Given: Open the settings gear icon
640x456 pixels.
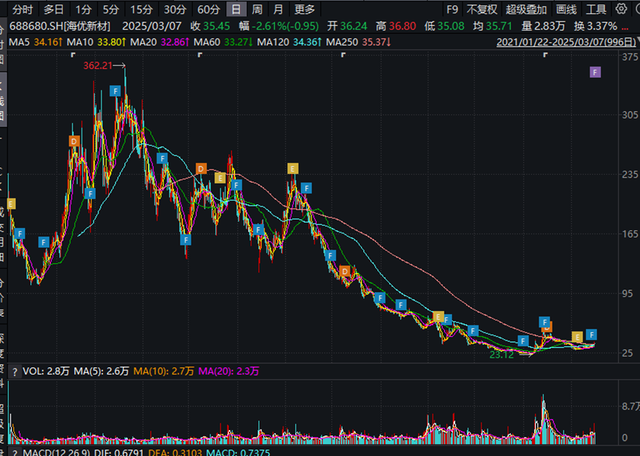Looking at the screenshot, I should 621,9.
